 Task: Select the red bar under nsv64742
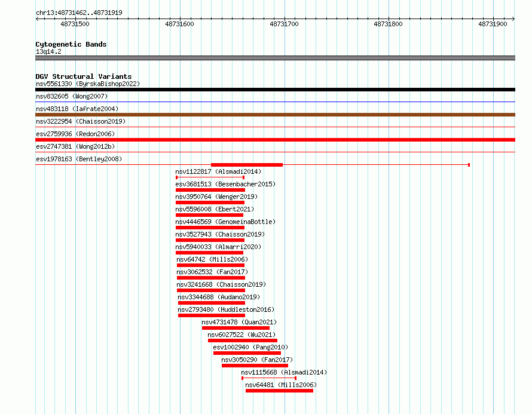[210, 265]
